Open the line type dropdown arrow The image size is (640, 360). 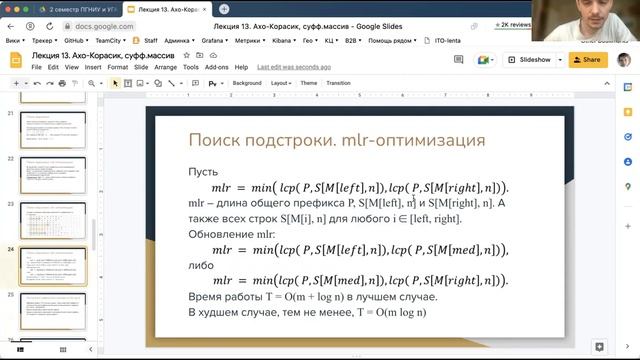[181, 83]
